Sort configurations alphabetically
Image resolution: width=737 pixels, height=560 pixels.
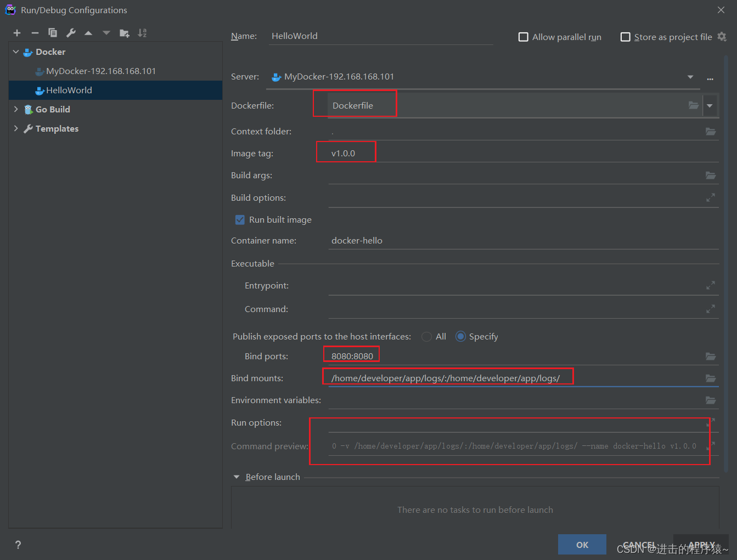142,33
